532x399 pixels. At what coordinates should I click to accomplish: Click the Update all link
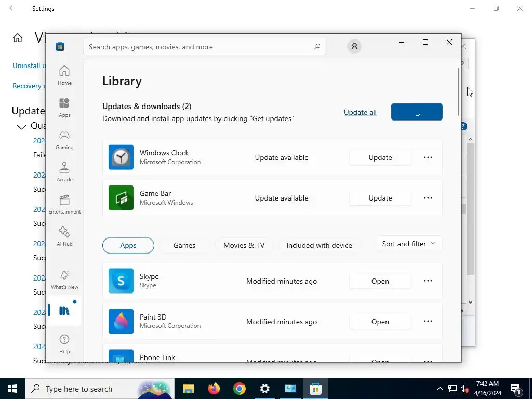tap(360, 112)
